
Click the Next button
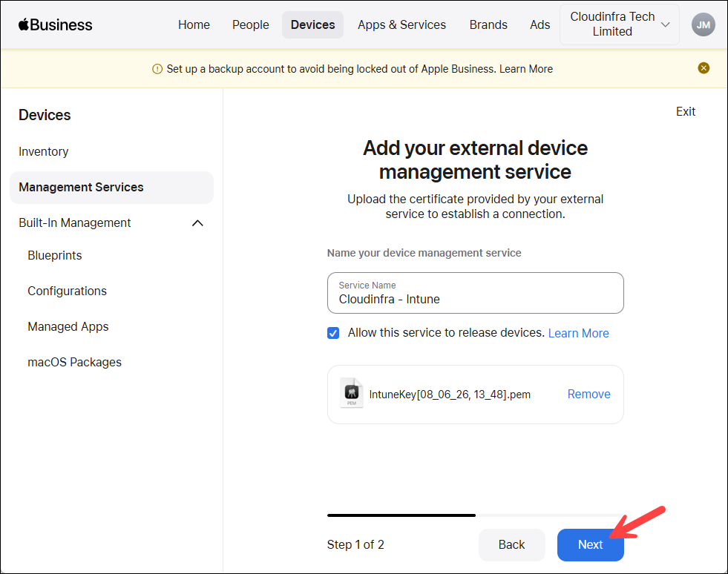(x=590, y=545)
